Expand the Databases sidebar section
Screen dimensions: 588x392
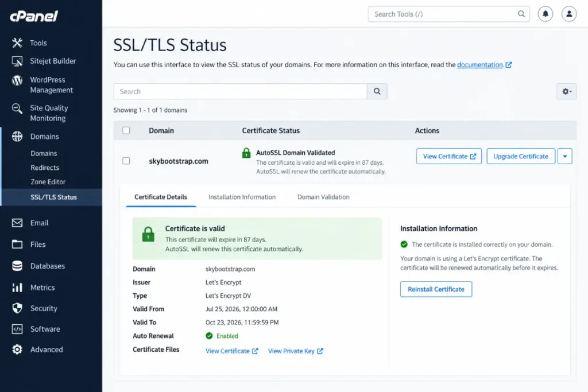(x=48, y=266)
